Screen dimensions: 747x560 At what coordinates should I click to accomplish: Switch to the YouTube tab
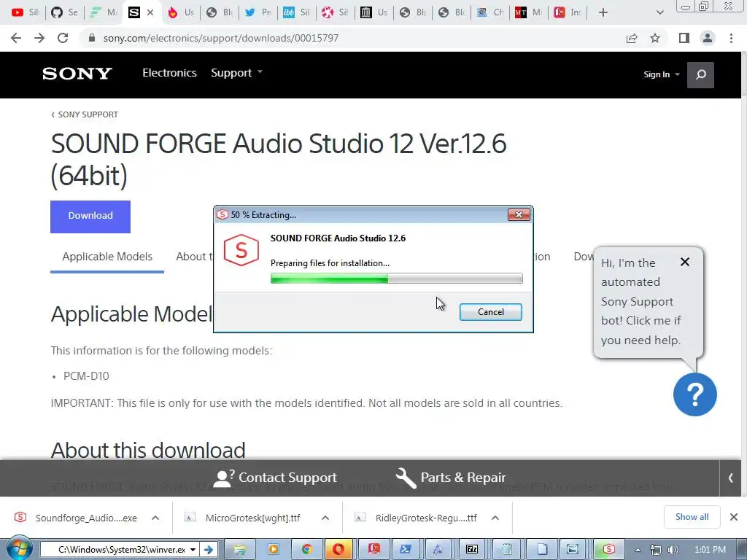(x=25, y=12)
